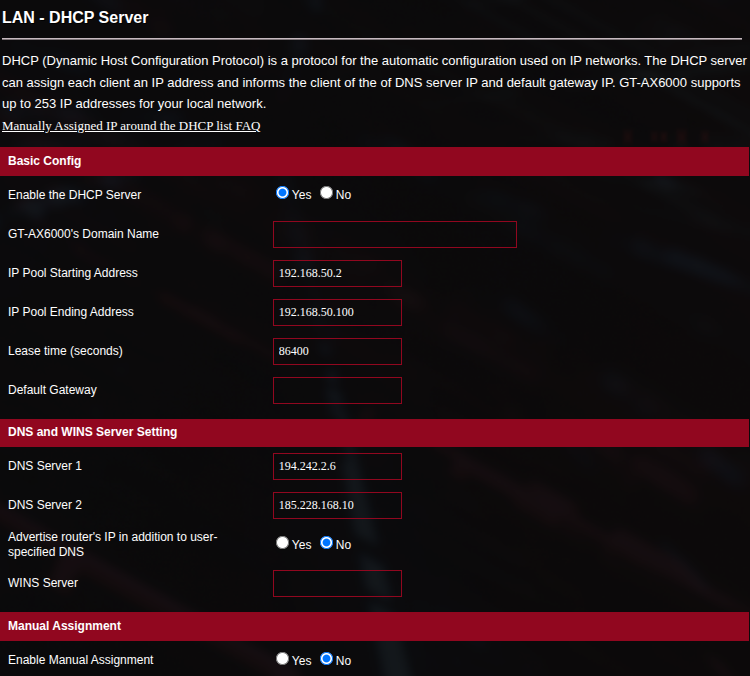Screen dimensions: 750x676
Task: Click the Manual Assignment section header
Action: point(64,626)
